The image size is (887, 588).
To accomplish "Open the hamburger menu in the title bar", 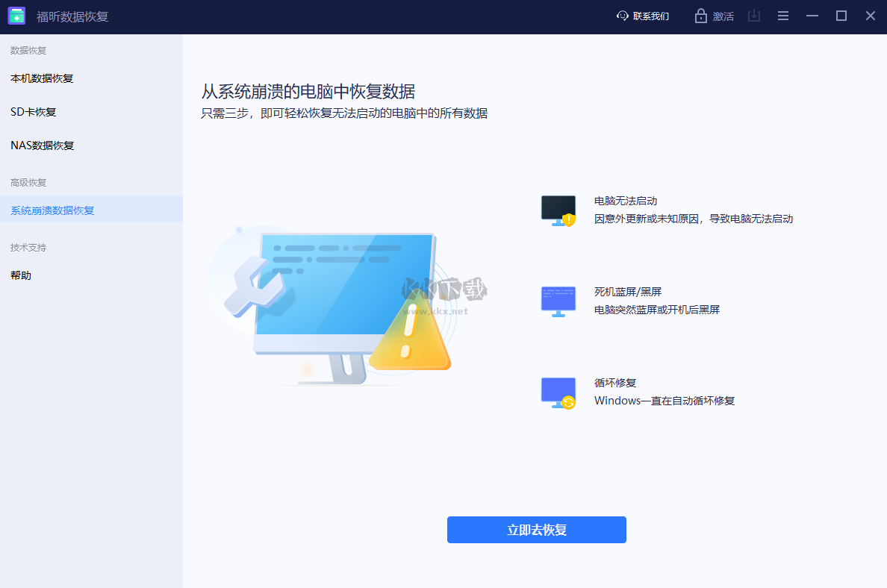I will pyautogui.click(x=782, y=16).
